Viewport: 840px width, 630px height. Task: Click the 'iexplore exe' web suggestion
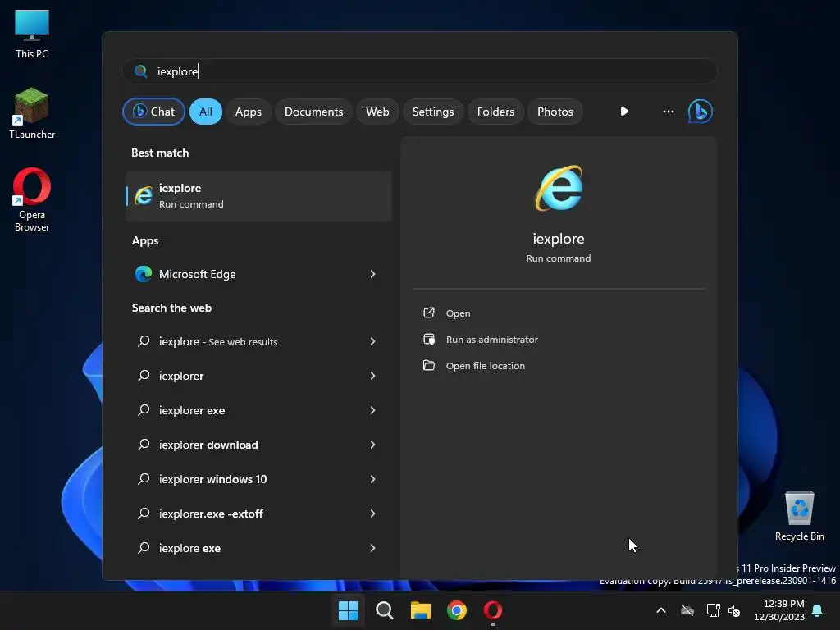tap(189, 548)
